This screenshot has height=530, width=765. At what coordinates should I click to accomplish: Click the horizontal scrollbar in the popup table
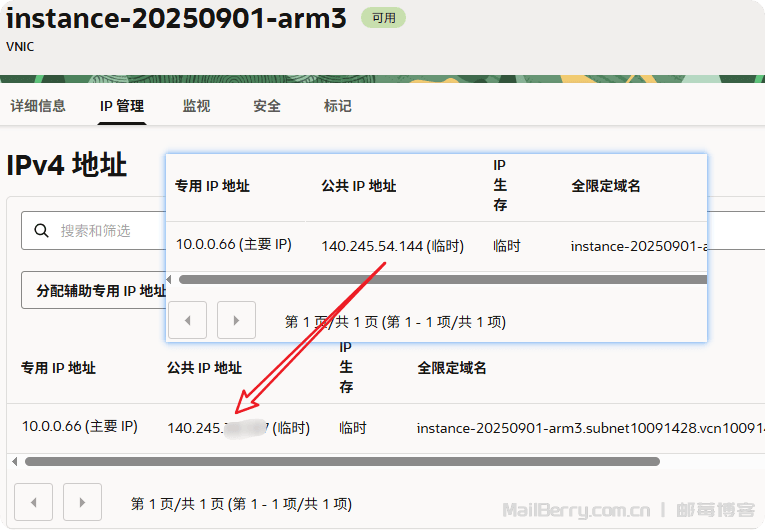(440, 280)
